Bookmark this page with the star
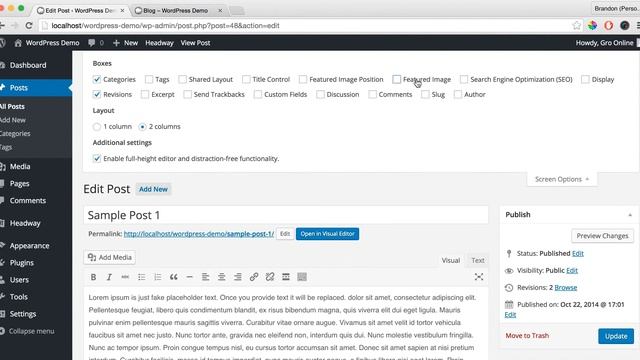Screen dimensions: 640x360 [x=576, y=26]
